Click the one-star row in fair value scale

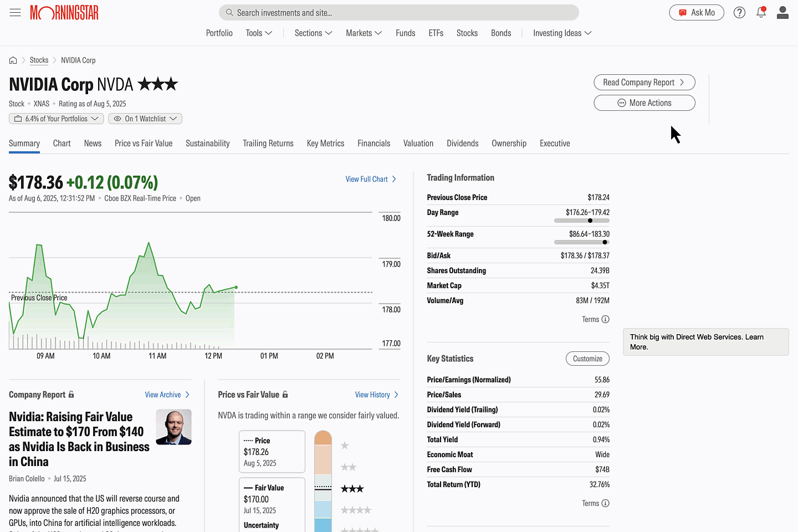pyautogui.click(x=345, y=446)
